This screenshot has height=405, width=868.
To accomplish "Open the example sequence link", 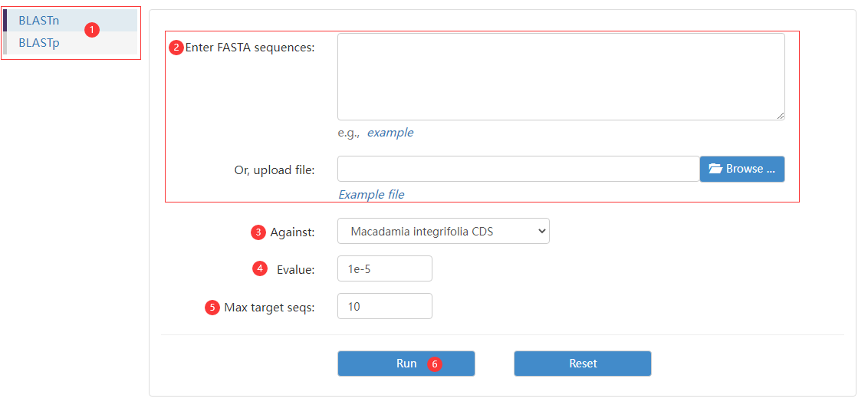I will point(390,133).
